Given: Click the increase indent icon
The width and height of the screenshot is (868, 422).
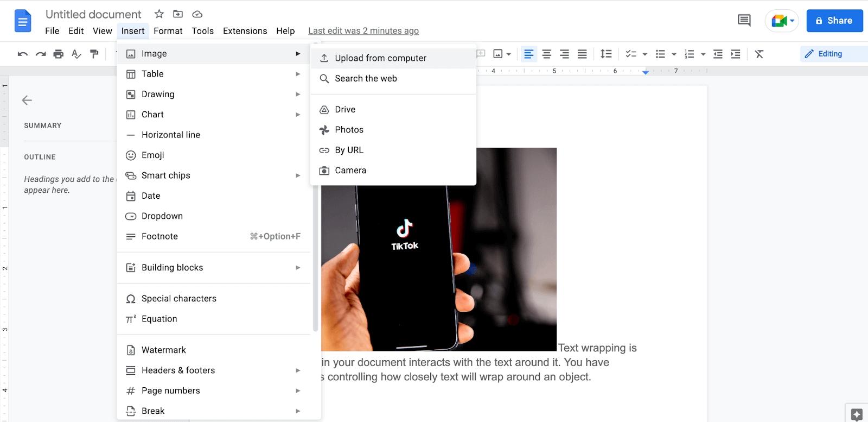Looking at the screenshot, I should (736, 54).
